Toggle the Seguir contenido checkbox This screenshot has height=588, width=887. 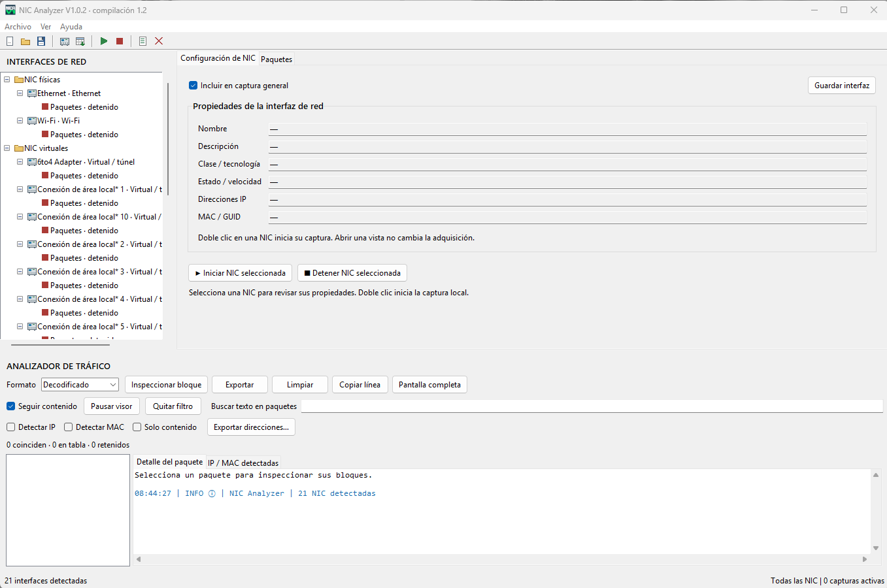pos(10,406)
